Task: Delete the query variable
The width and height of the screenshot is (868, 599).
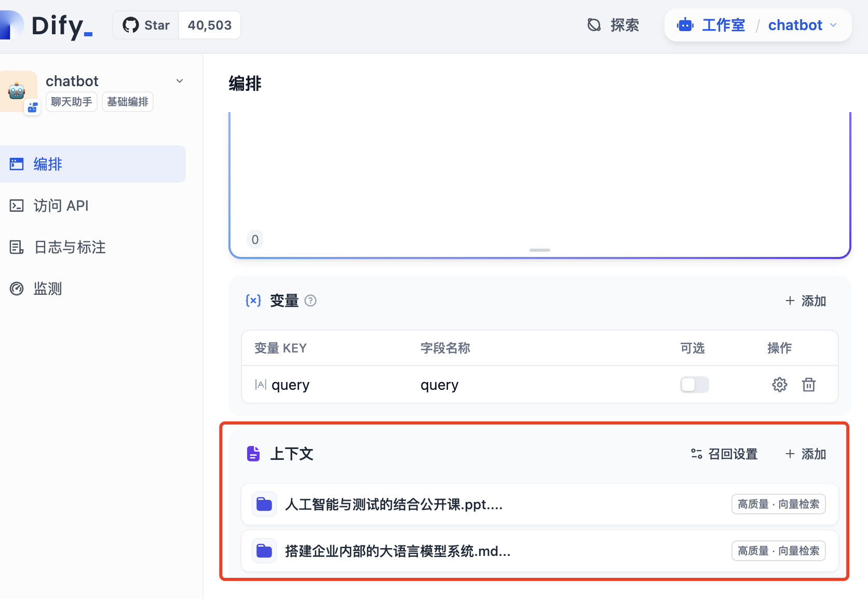Action: (809, 385)
